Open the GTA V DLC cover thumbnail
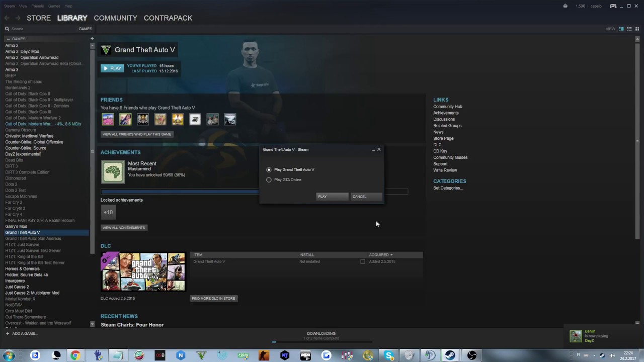This screenshot has width=644, height=362. (143, 272)
